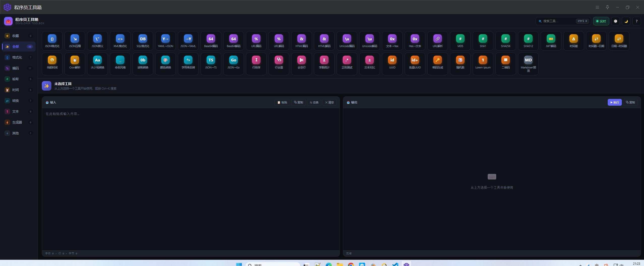Show the 收藏 favorites category
Screen dimensions: 644x266
tap(19, 36)
